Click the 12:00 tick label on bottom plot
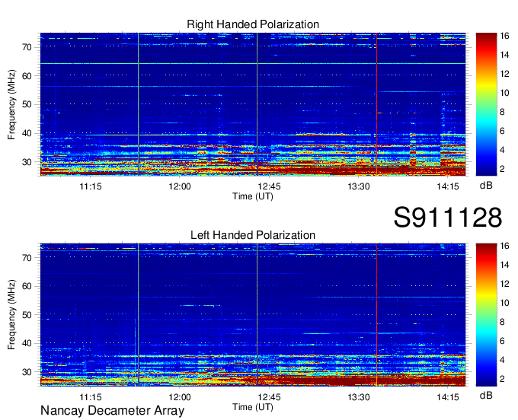This screenshot has width=518, height=420. (x=180, y=397)
